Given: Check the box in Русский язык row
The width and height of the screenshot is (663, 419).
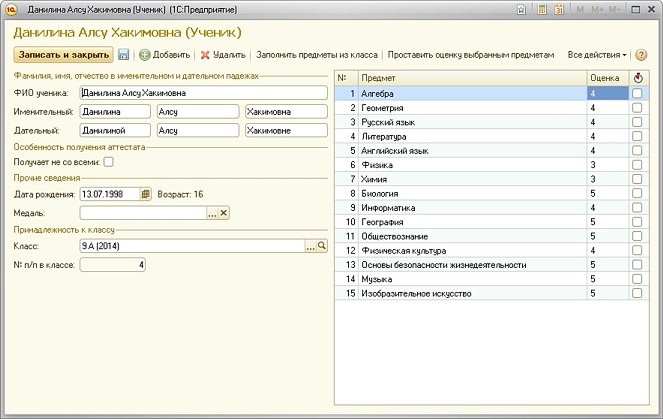Looking at the screenshot, I should pyautogui.click(x=637, y=122).
